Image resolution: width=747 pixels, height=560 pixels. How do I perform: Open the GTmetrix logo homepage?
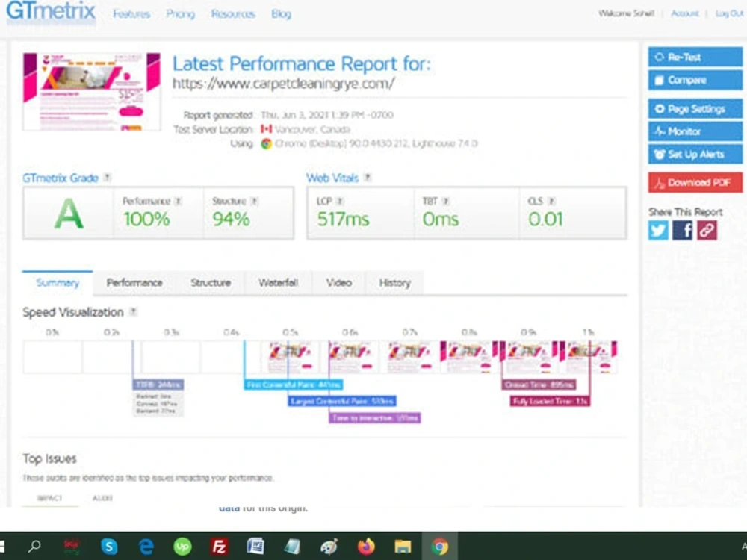(51, 11)
